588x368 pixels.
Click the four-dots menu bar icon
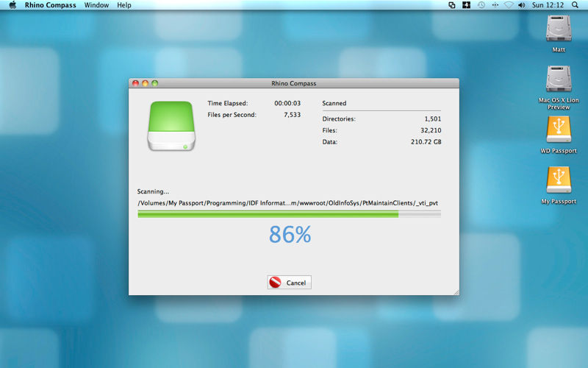pos(495,5)
